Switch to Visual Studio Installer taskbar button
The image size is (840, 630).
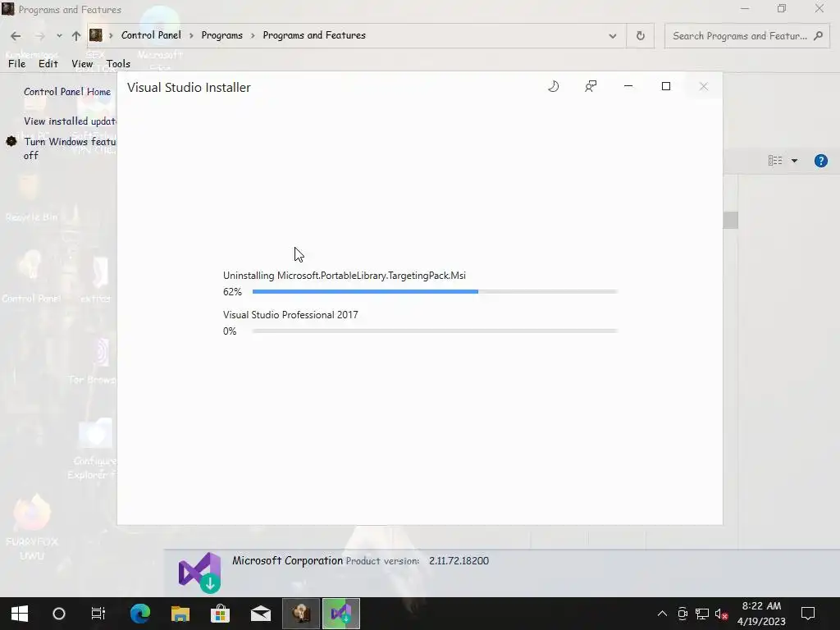click(x=341, y=614)
